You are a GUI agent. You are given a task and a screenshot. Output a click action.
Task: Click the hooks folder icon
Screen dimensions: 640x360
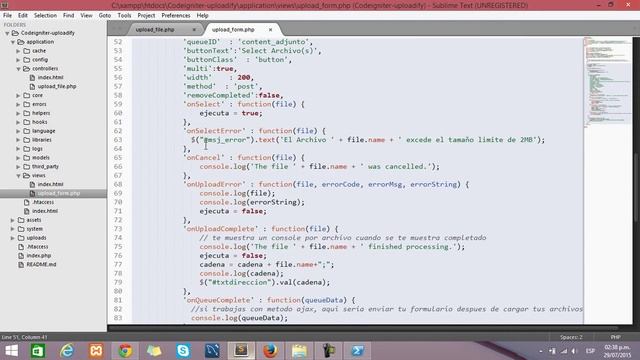pos(27,122)
